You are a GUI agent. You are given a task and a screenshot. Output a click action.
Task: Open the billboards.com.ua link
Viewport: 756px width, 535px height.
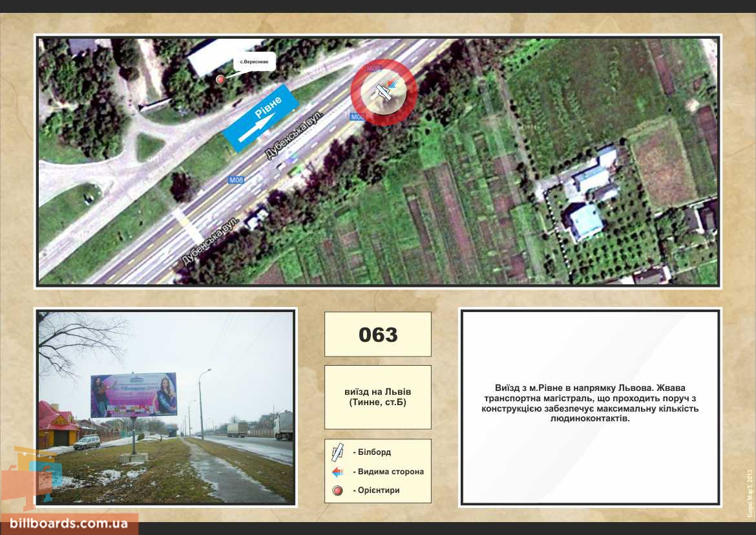coord(69,523)
